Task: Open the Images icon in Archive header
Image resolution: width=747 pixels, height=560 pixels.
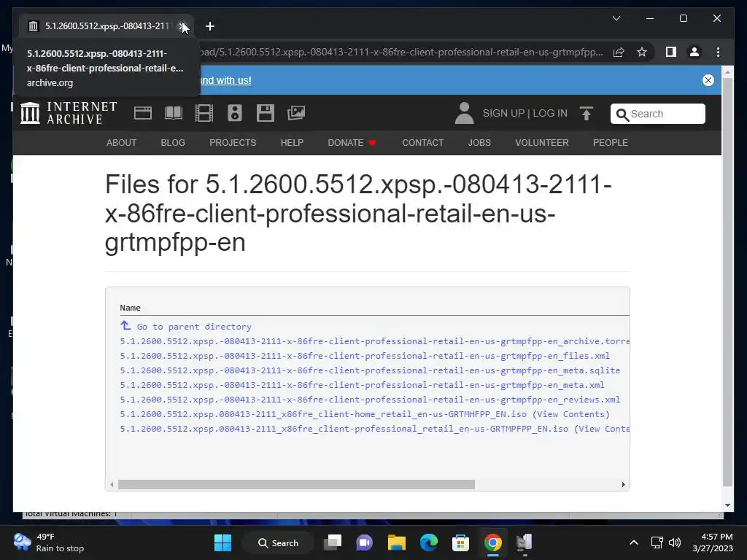Action: click(296, 113)
